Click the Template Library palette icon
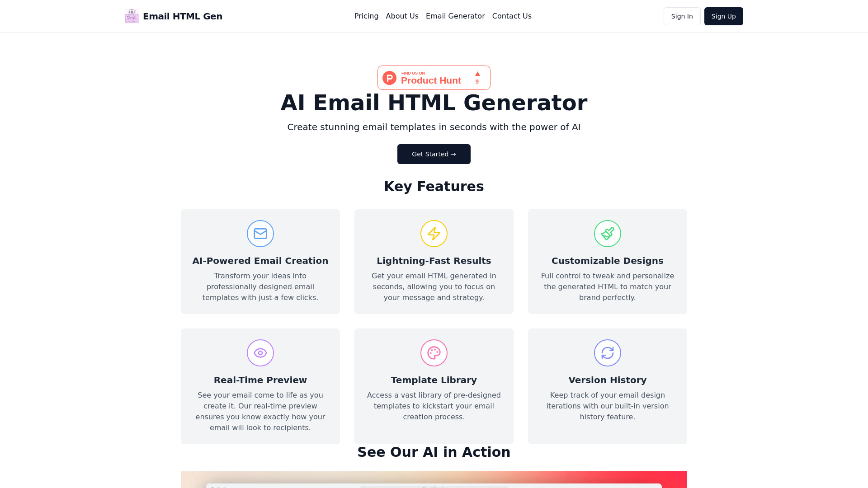 coord(434,353)
